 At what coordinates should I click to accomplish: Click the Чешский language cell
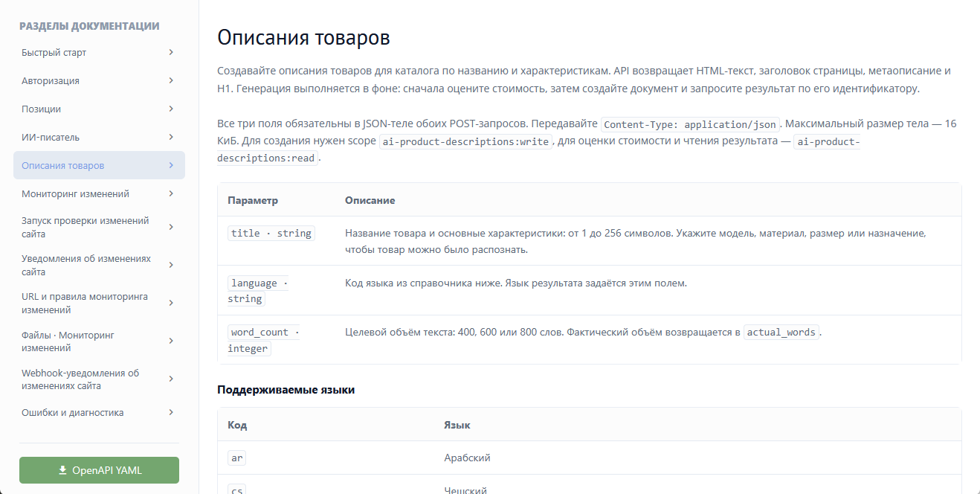(x=465, y=490)
